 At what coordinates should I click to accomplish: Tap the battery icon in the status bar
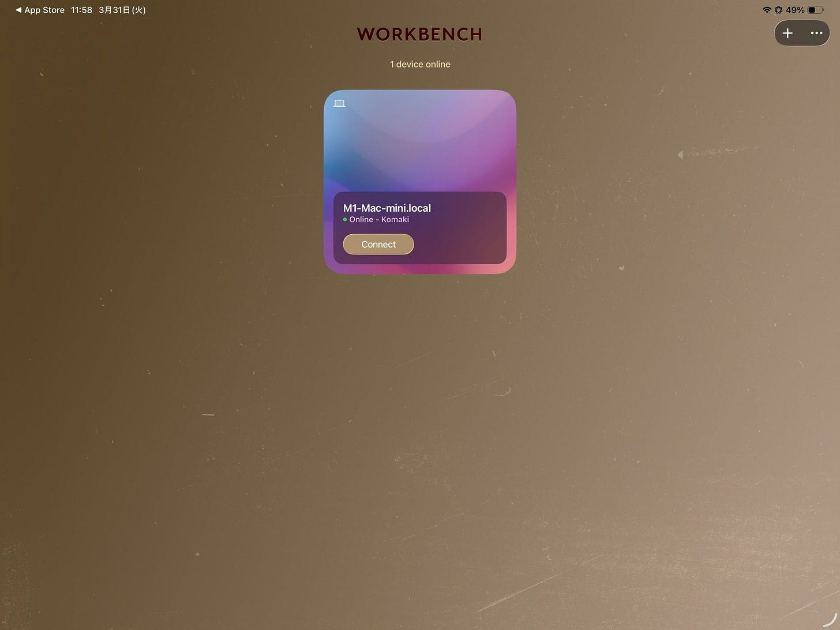pyautogui.click(x=815, y=9)
